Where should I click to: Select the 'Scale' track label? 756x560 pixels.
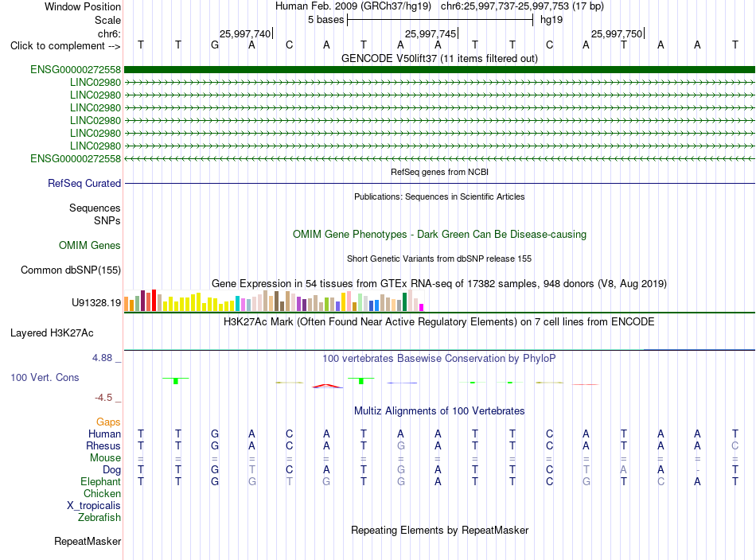[x=107, y=20]
